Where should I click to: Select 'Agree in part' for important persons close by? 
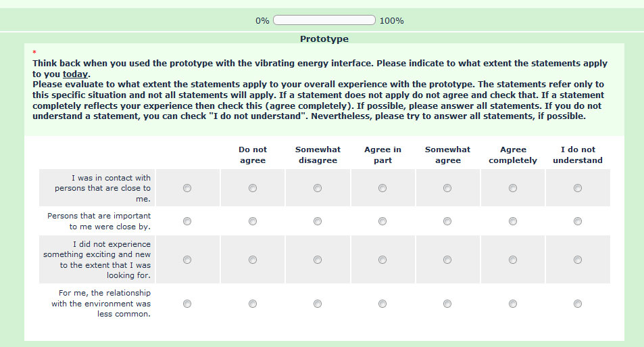point(382,221)
